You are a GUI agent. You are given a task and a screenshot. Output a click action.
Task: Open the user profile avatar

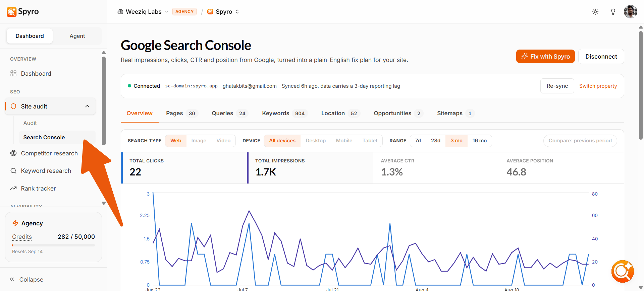click(631, 12)
